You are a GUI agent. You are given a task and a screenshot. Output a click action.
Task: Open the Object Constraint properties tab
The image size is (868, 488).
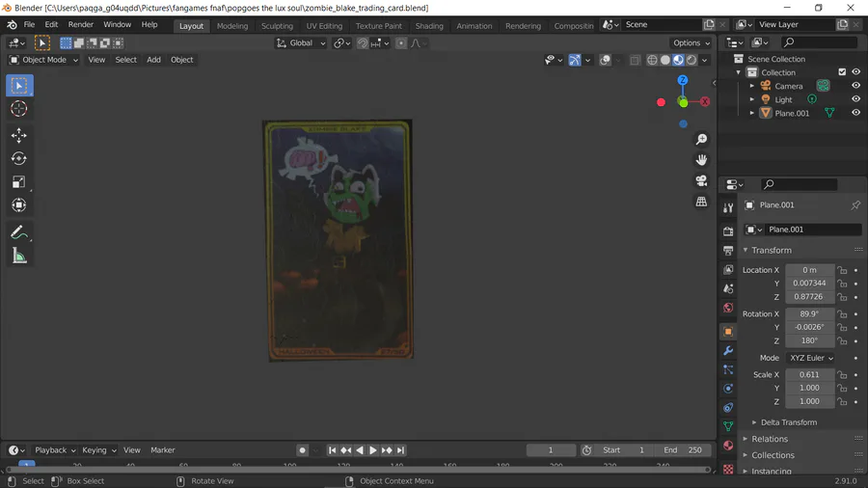pos(728,408)
